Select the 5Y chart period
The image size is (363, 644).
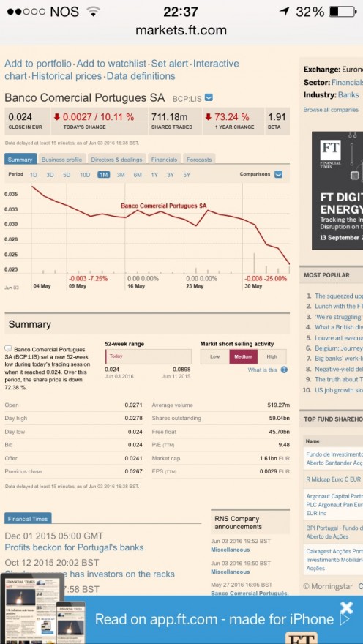pos(187,175)
